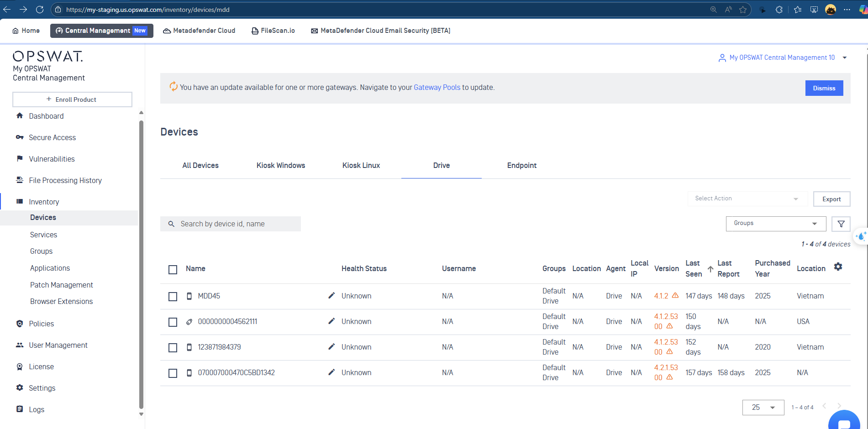This screenshot has height=429, width=868.
Task: Check the 0000000004562111 row checkbox
Action: pyautogui.click(x=173, y=322)
